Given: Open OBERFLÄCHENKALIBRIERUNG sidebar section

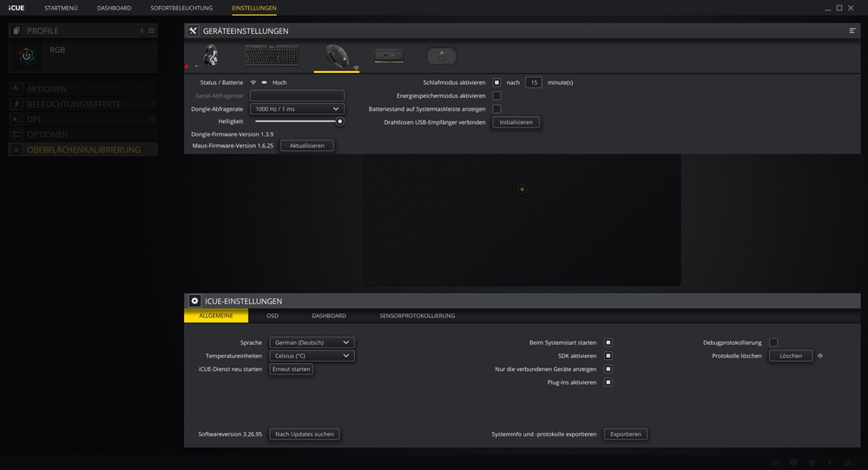Looking at the screenshot, I should click(83, 149).
